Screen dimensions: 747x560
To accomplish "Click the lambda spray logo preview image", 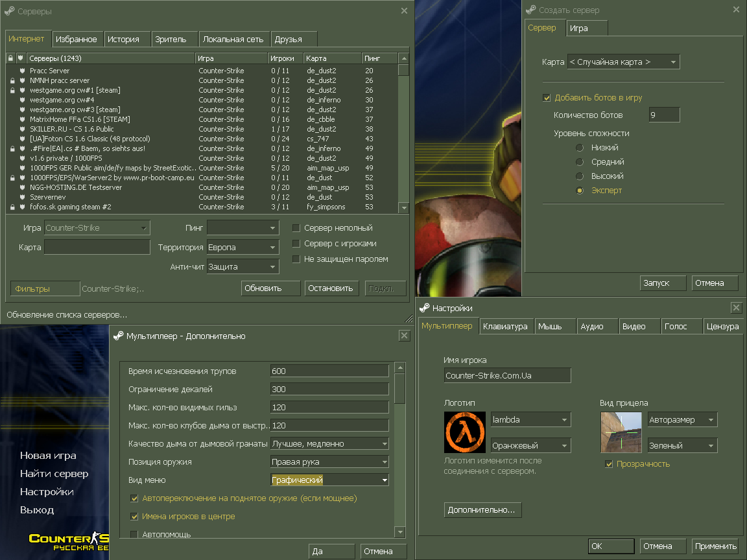I will click(465, 432).
